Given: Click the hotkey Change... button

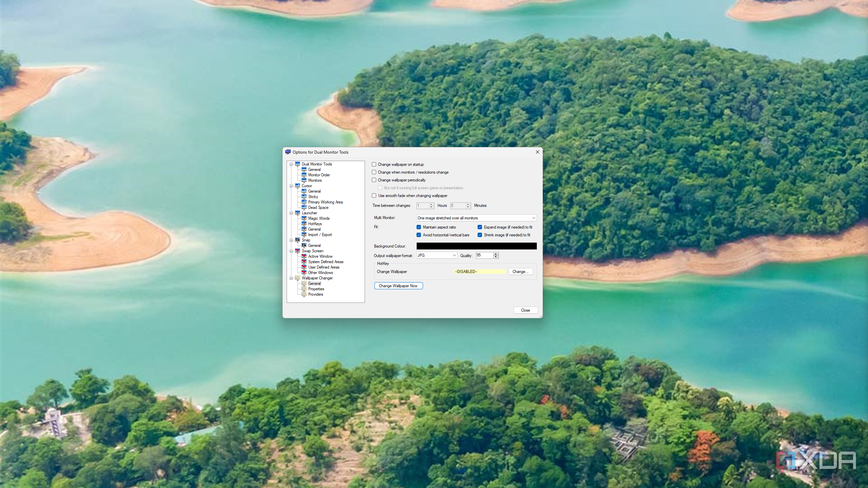Looking at the screenshot, I should (x=520, y=272).
